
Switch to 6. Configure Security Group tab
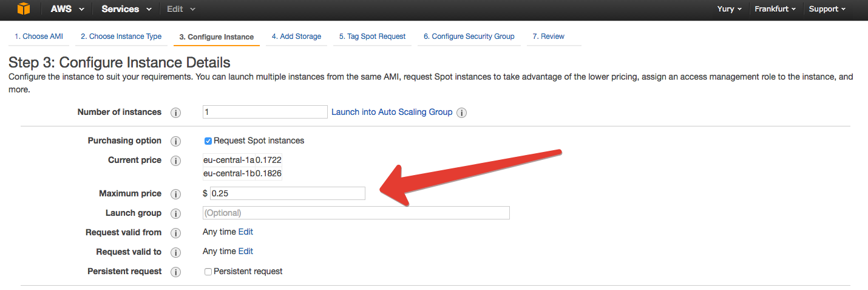point(469,36)
